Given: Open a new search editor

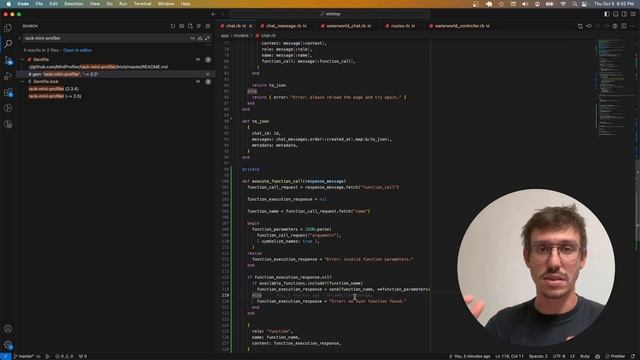Looking at the screenshot, I should (x=190, y=26).
